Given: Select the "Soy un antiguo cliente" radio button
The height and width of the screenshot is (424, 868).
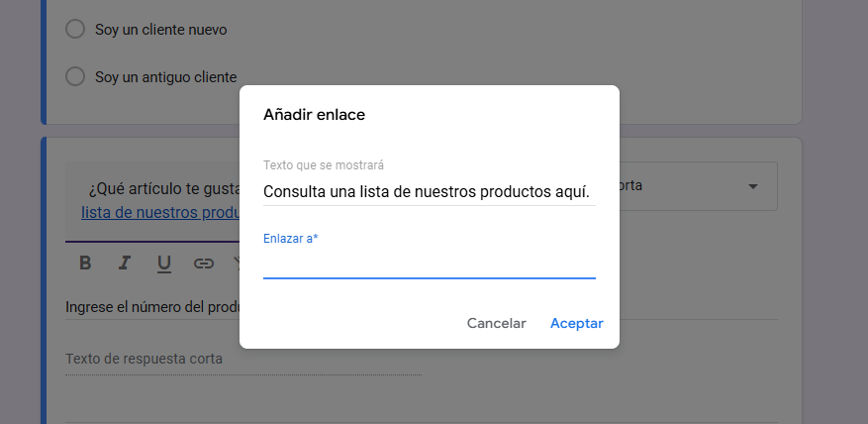Looking at the screenshot, I should 74,76.
